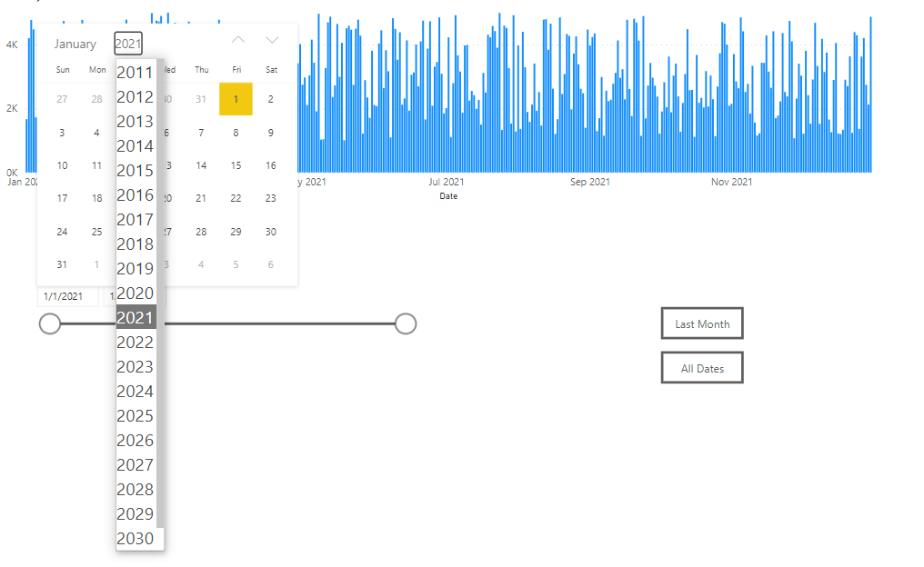Select highlighted Friday January 1
Viewport: 924px width, 567px height.
point(236,99)
